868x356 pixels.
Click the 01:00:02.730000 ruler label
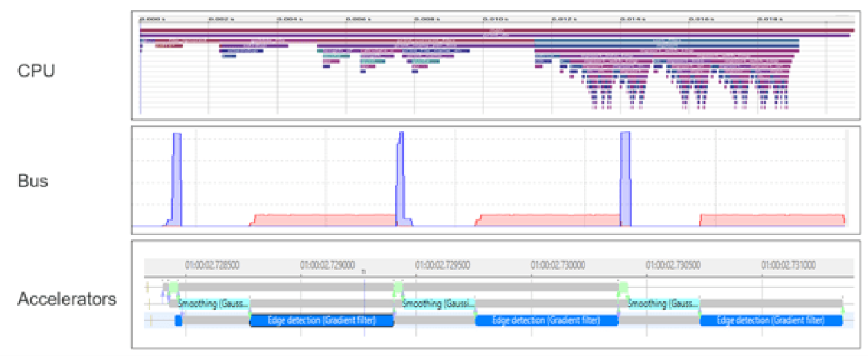click(557, 264)
